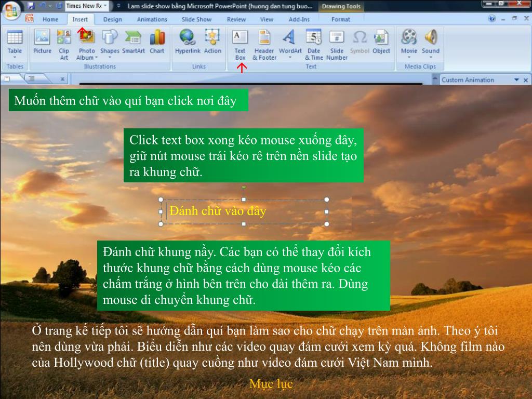Click 'Muốn thêm chữ vào' green caption

pyautogui.click(x=128, y=100)
